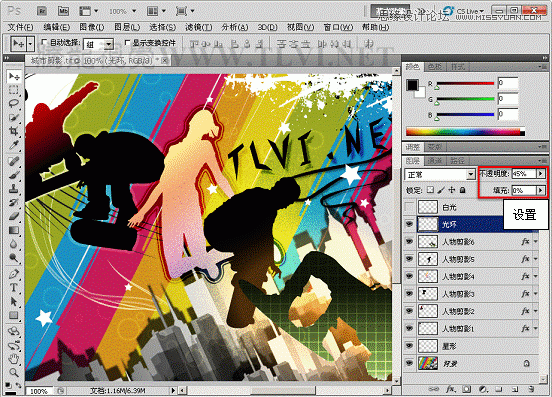
Task: Click add layer mask icon
Action: [467, 389]
